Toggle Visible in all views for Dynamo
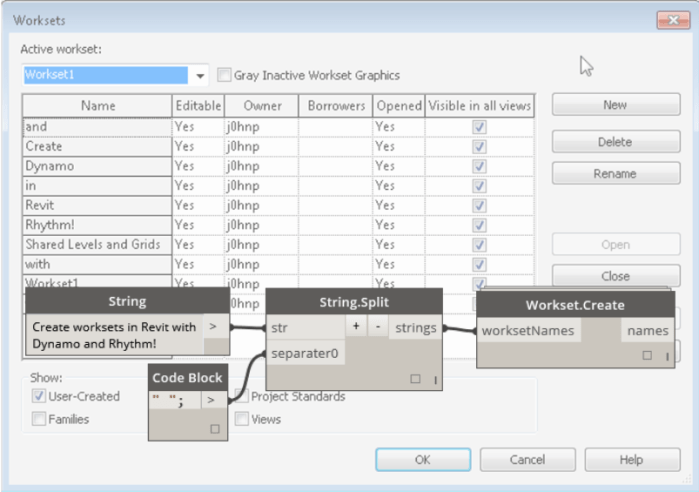The height and width of the screenshot is (492, 699). click(x=480, y=166)
